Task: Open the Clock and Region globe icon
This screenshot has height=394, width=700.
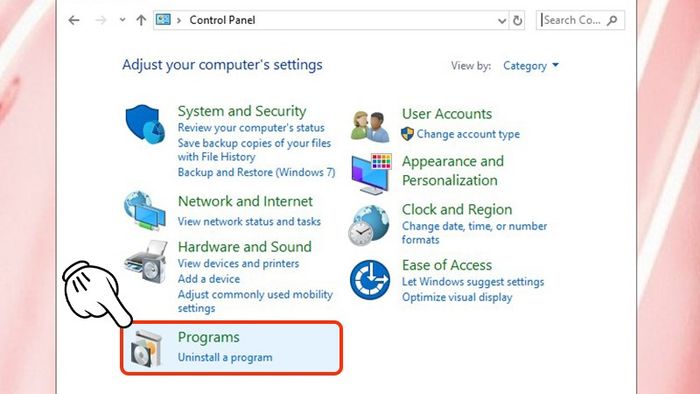Action: [369, 225]
